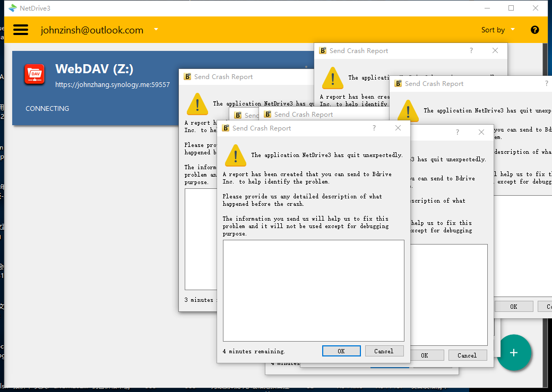Close the NetDrive3 main window
The height and width of the screenshot is (392, 552).
(x=536, y=8)
